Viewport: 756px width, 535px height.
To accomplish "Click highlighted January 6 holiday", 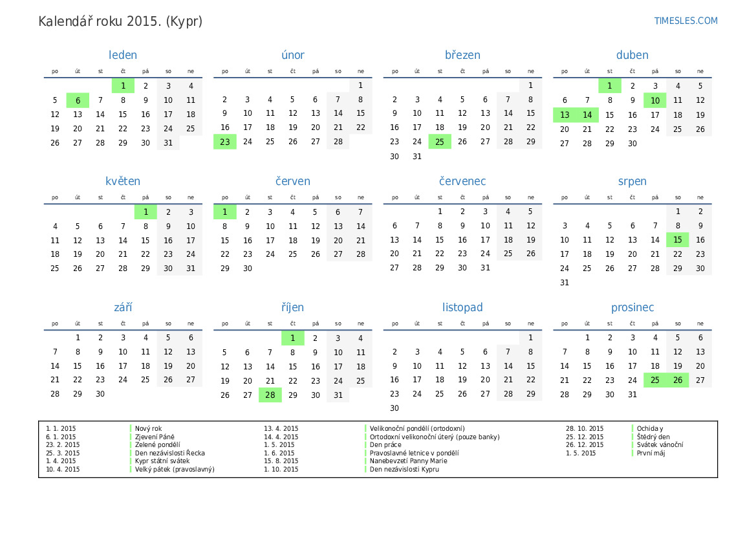I will [78, 100].
